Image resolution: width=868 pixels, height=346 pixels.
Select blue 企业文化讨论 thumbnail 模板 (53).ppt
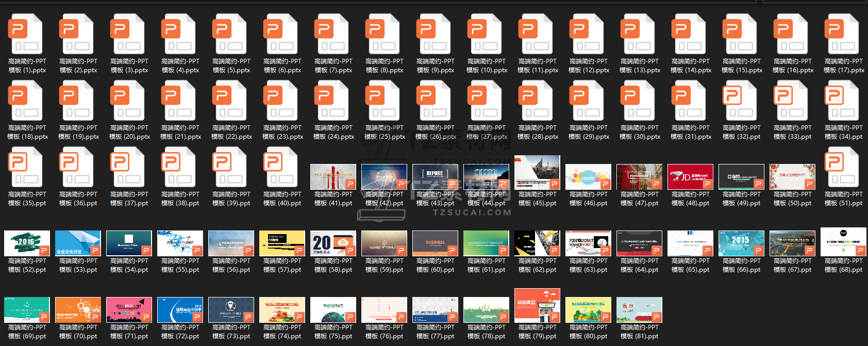coord(78,243)
